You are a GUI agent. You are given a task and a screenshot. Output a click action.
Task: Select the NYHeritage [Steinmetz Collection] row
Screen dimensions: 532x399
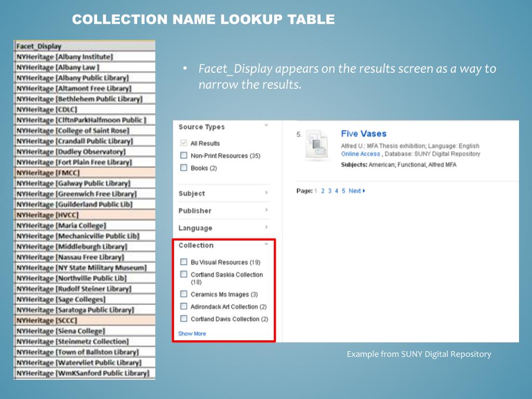[x=85, y=341]
